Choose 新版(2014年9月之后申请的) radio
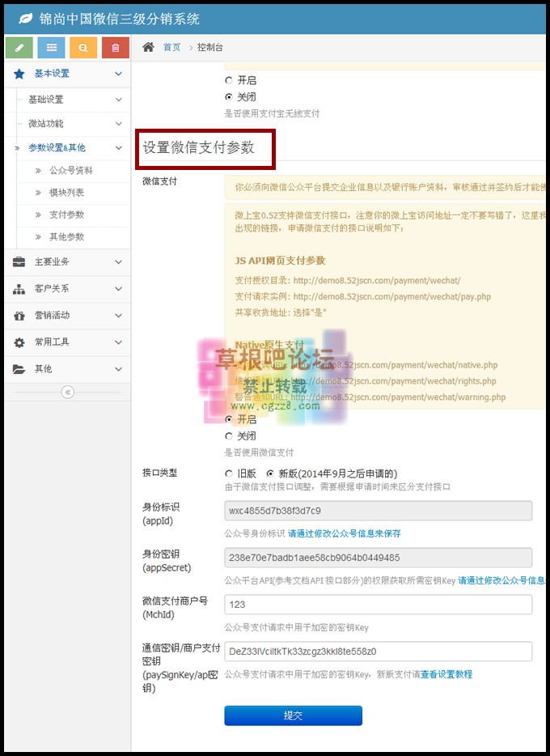The height and width of the screenshot is (756, 550). pyautogui.click(x=270, y=474)
